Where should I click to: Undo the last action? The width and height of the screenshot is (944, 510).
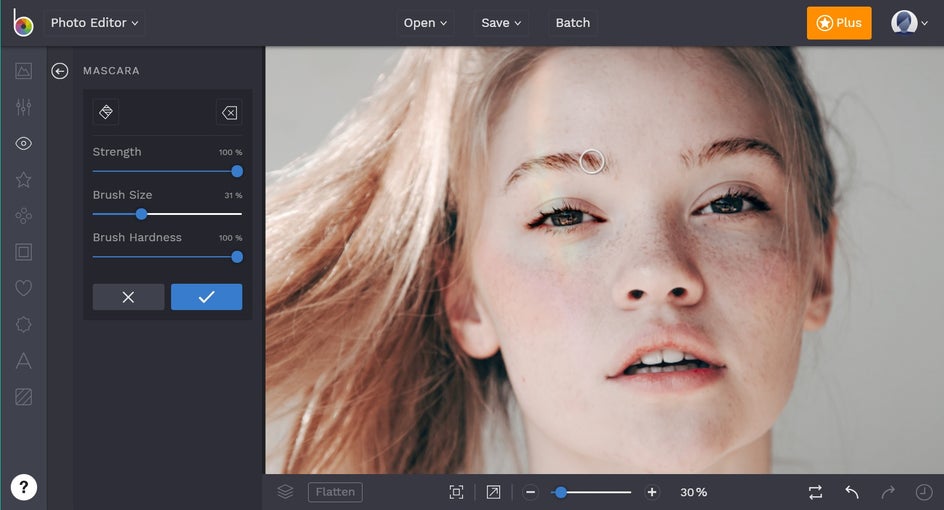click(851, 492)
